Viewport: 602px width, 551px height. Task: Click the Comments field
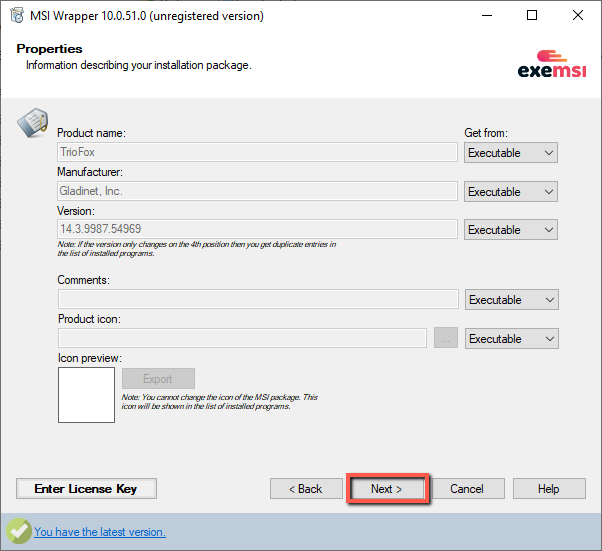(258, 299)
